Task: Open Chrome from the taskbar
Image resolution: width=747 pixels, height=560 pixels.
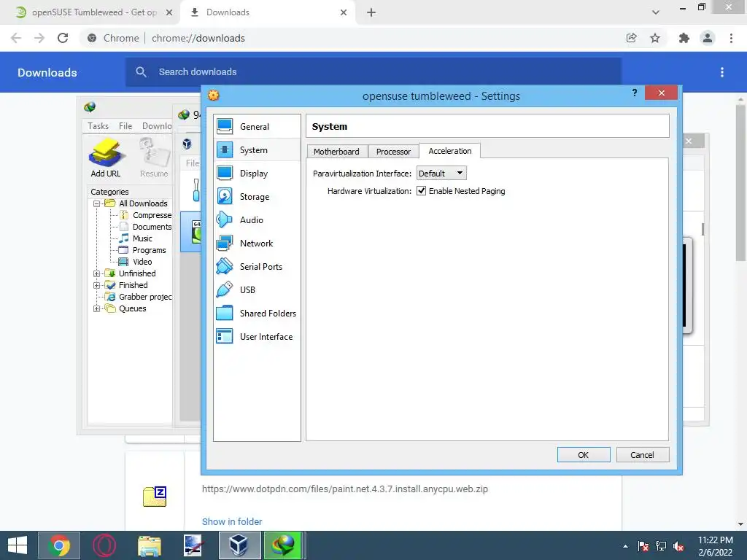Action: (59, 545)
